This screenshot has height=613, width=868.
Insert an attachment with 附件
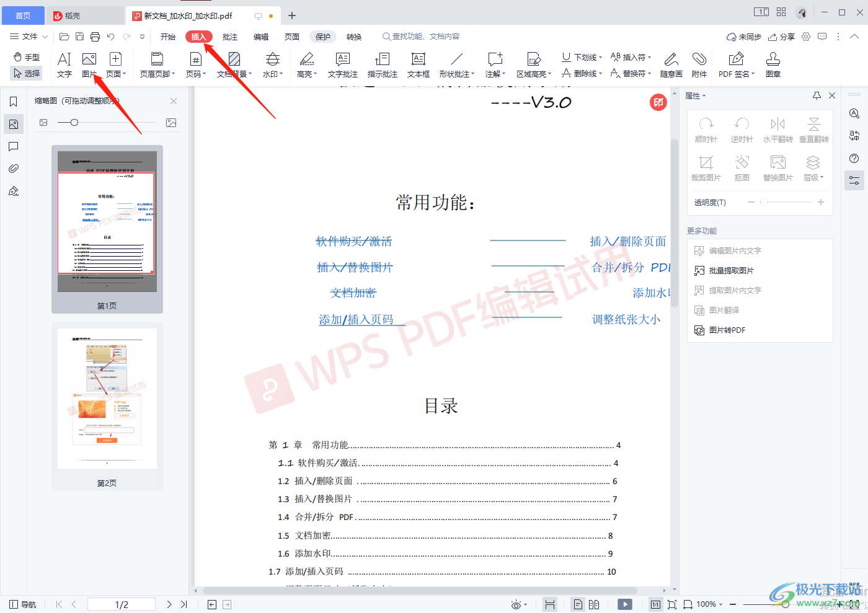(x=699, y=65)
